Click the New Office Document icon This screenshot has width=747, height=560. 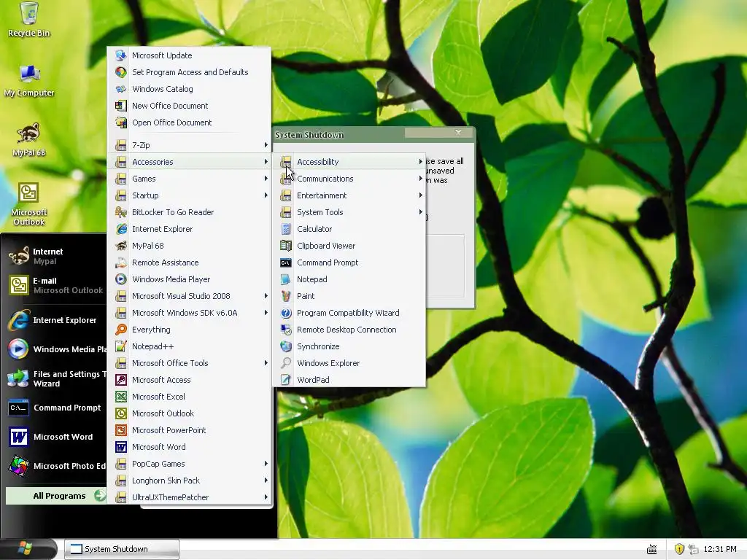click(121, 106)
